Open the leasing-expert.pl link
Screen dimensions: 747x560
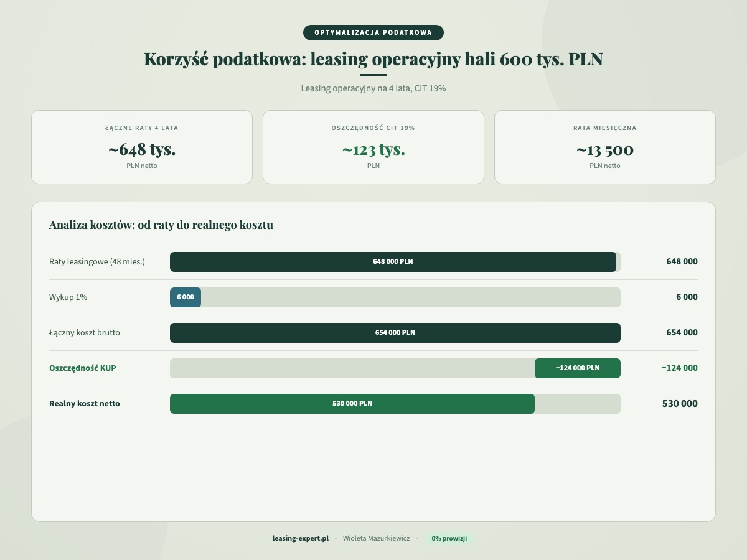(301, 538)
